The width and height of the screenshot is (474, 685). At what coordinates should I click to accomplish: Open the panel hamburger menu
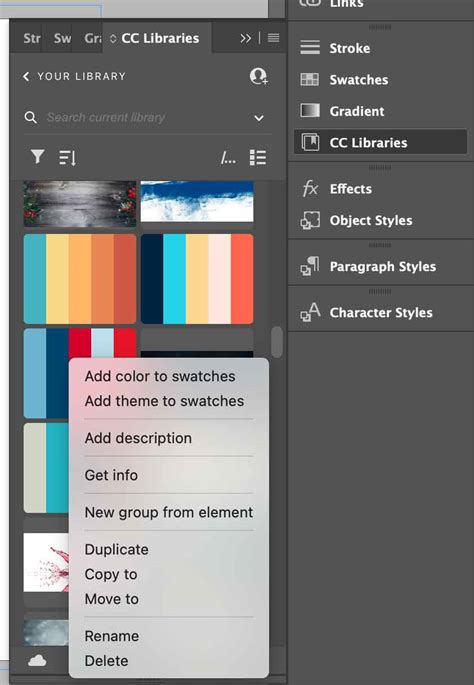273,38
